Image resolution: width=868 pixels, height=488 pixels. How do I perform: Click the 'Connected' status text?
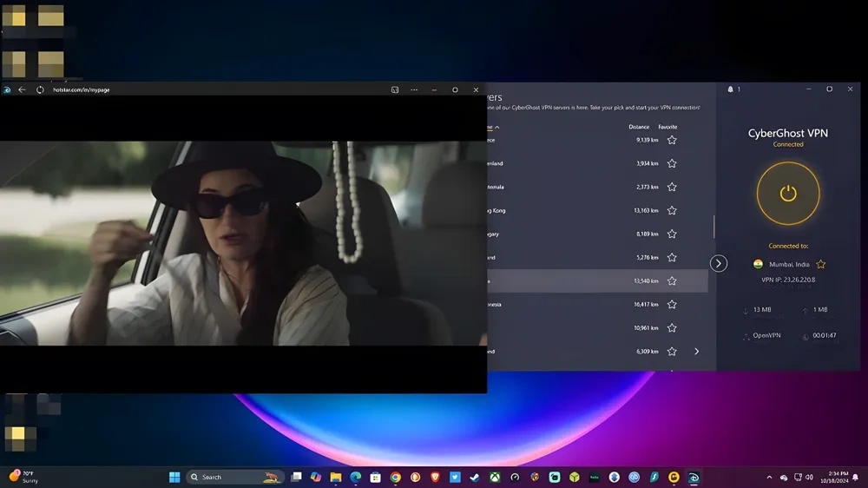pos(788,144)
